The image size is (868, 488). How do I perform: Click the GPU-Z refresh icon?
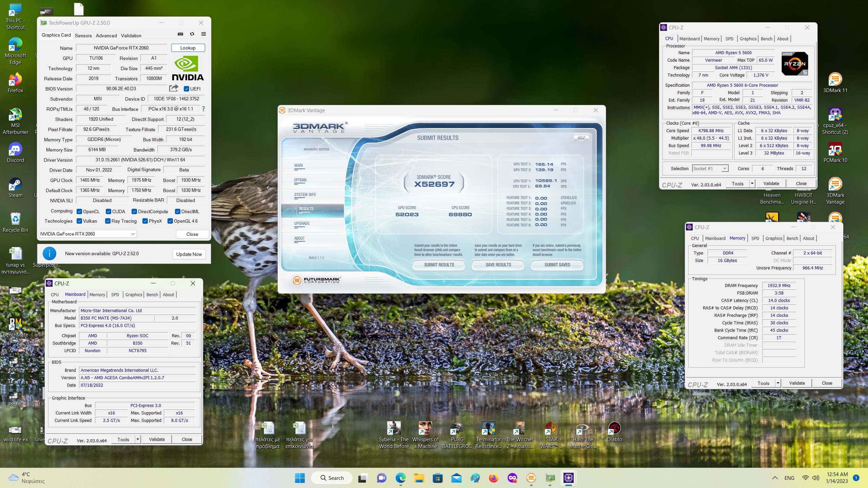coord(192,34)
